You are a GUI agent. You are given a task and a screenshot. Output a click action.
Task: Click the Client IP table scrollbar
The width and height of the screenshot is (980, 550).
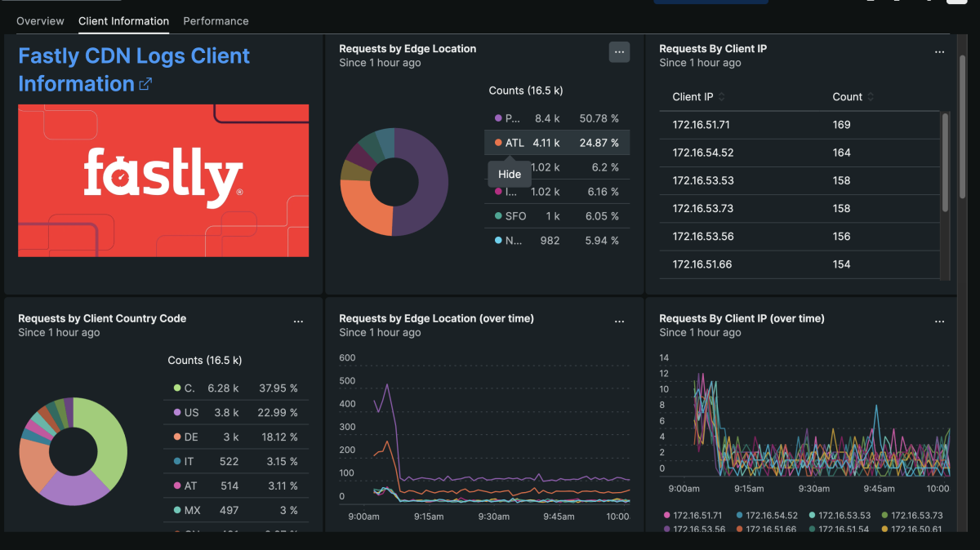(946, 163)
